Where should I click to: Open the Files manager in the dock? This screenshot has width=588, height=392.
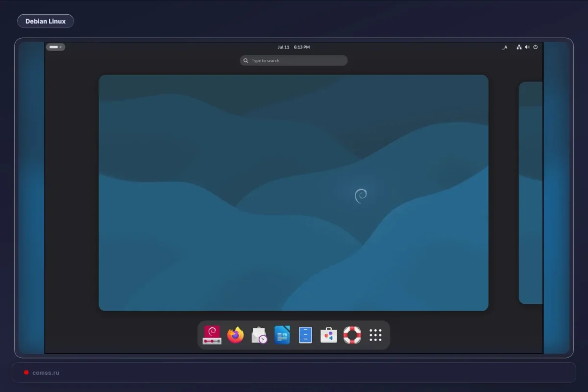306,335
